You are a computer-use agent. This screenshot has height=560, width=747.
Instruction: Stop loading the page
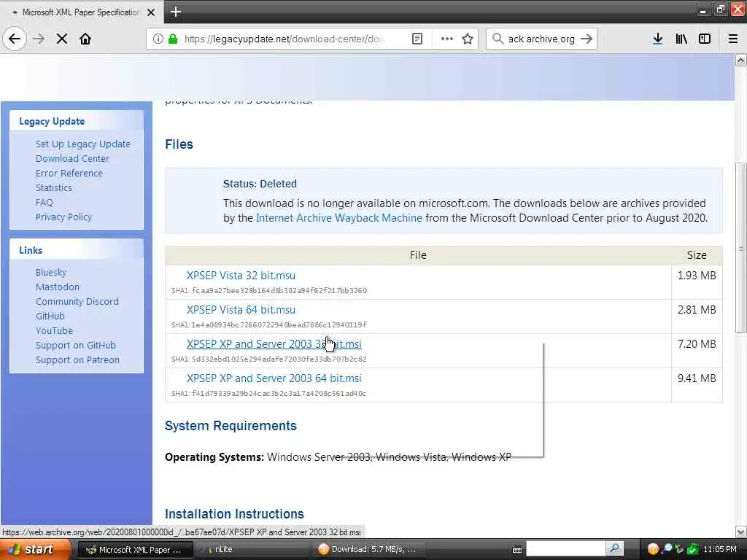click(x=62, y=39)
